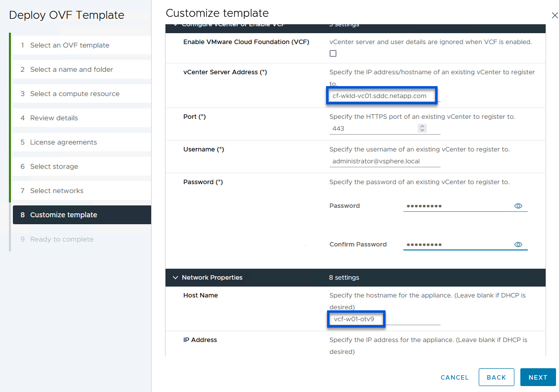Adjust the Port number stepper arrows
The height and width of the screenshot is (392, 559).
click(x=422, y=128)
